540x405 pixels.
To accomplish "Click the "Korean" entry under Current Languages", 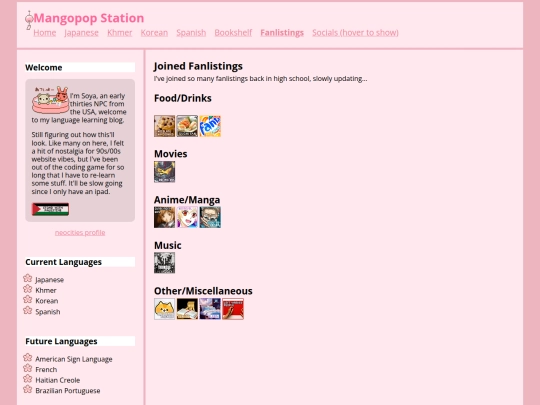I will click(47, 301).
